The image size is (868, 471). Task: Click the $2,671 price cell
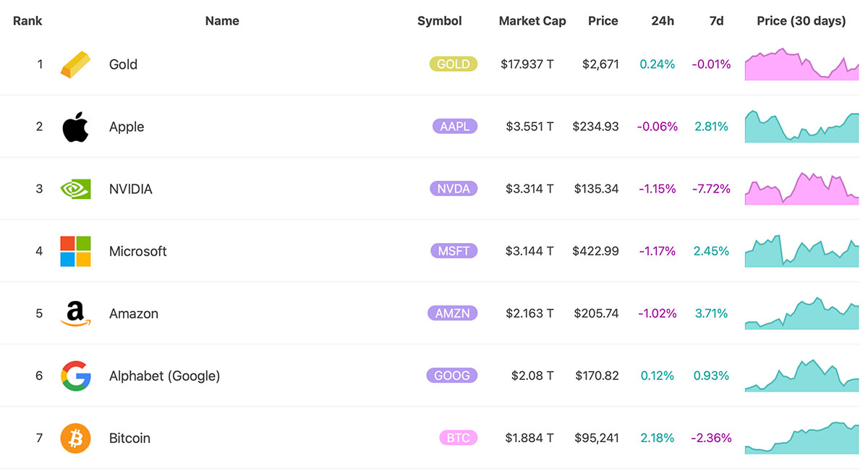[600, 64]
